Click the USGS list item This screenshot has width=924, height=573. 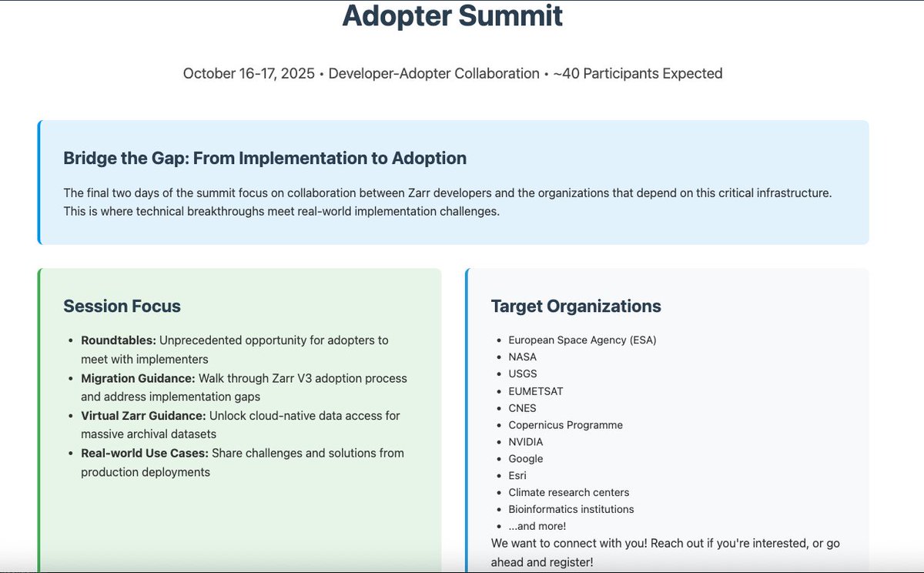point(523,374)
